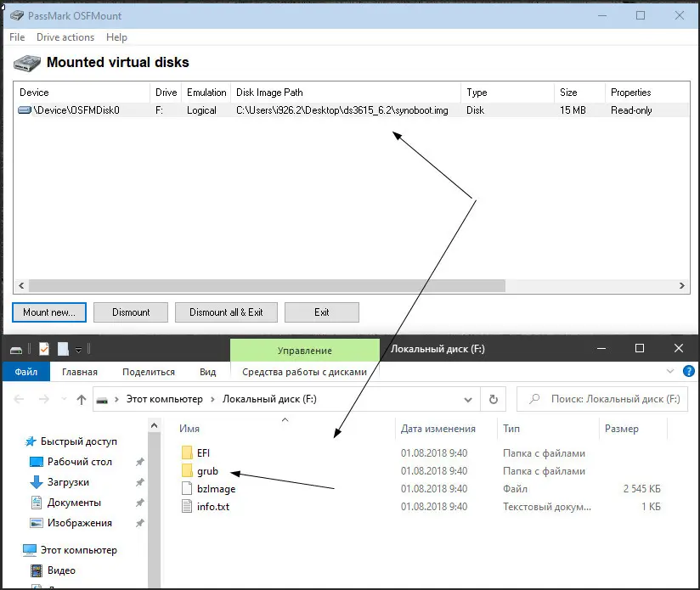Click the Size column header in OSFMount
Viewport: 700px width, 590px height.
[x=580, y=93]
